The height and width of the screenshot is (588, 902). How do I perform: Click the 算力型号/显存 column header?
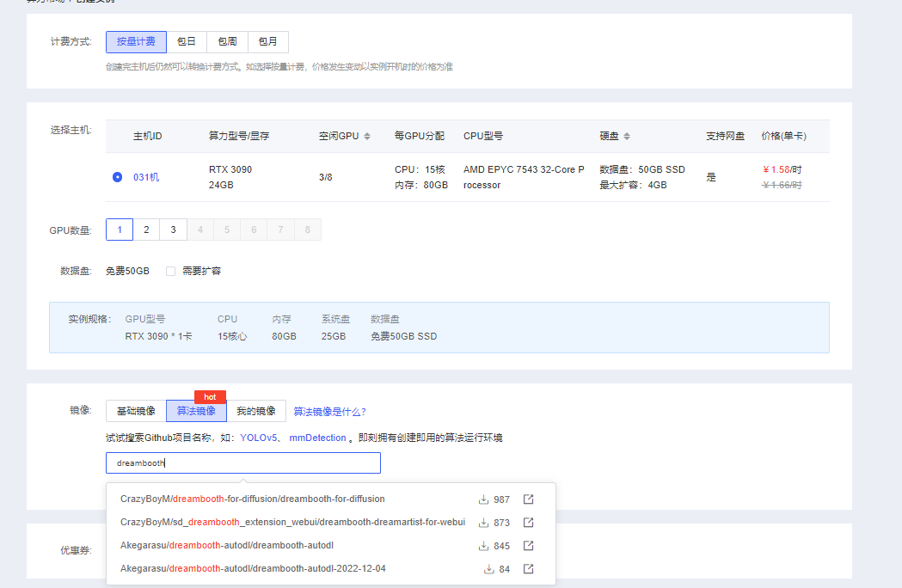(239, 137)
